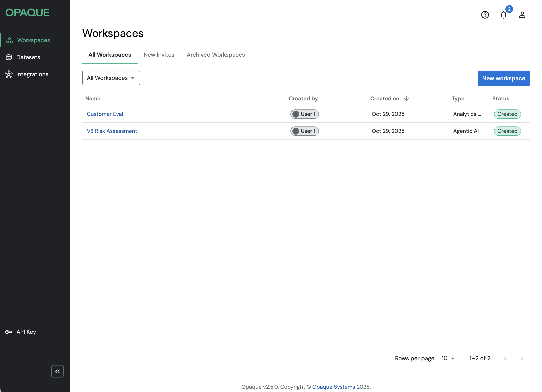The height and width of the screenshot is (392, 542).
Task: Visit the Opaque Systems footer link
Action: pyautogui.click(x=333, y=387)
